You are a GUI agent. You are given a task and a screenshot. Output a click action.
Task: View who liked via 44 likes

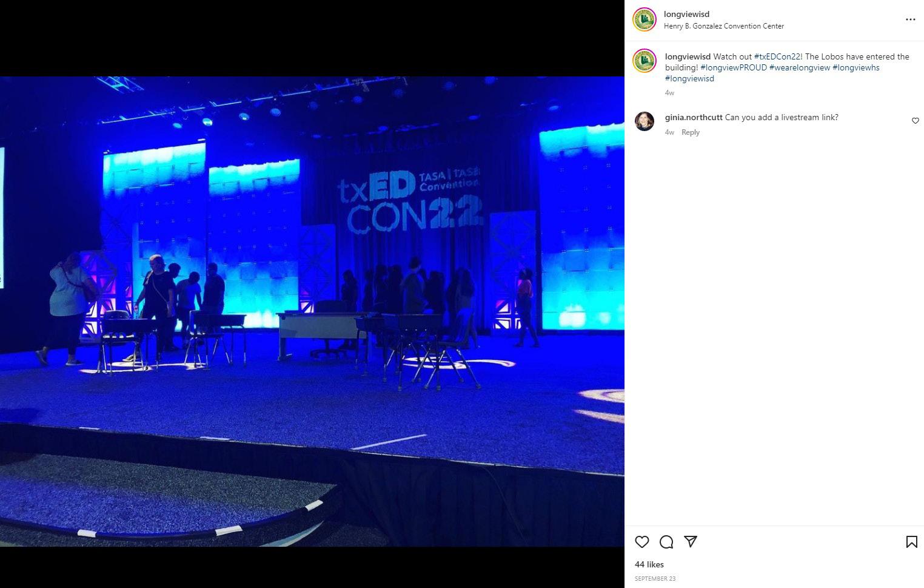tap(649, 564)
